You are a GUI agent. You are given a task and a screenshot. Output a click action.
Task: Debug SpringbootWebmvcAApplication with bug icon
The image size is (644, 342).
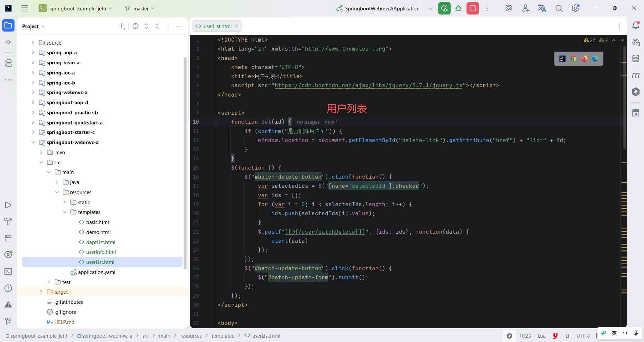click(x=459, y=8)
